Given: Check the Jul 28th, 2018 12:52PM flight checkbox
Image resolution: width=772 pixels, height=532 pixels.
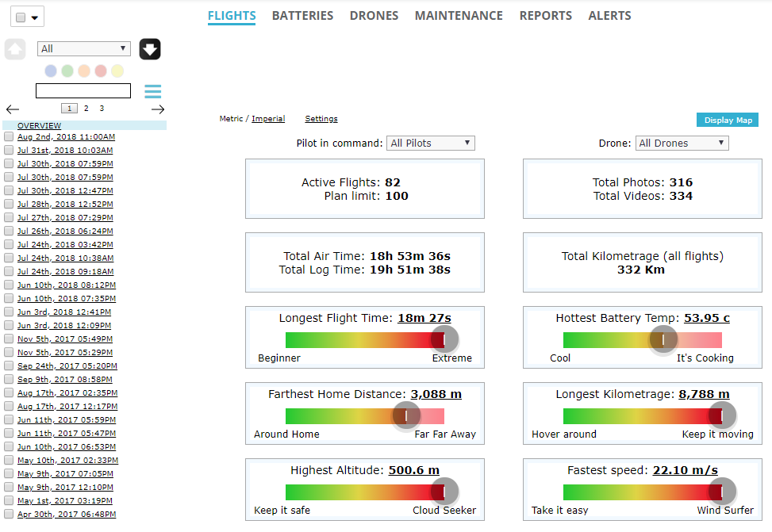Looking at the screenshot, I should (x=9, y=204).
